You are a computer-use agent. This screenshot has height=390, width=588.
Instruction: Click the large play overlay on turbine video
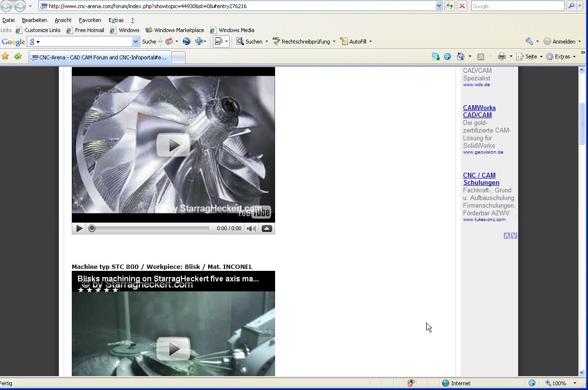(x=173, y=145)
